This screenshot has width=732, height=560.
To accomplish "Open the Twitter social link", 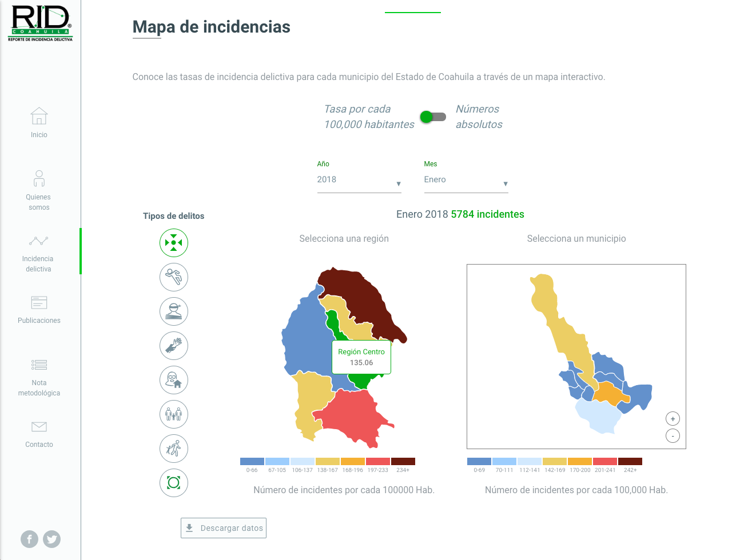I will coord(52,539).
